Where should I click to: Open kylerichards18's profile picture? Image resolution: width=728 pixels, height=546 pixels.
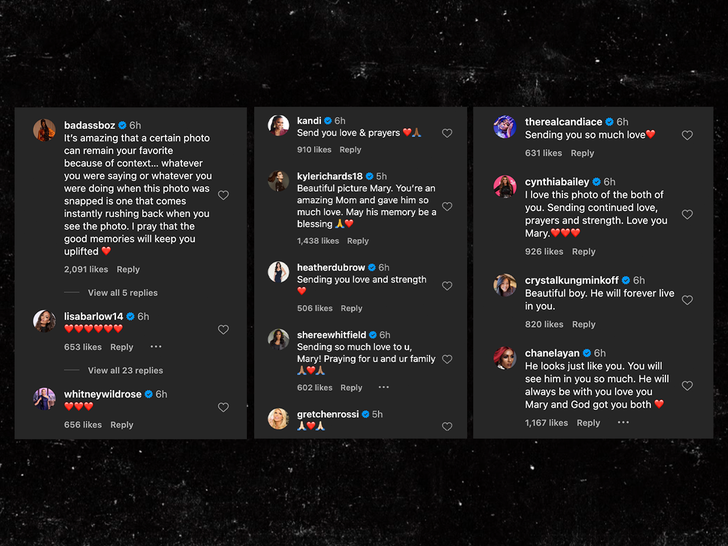coord(278,180)
